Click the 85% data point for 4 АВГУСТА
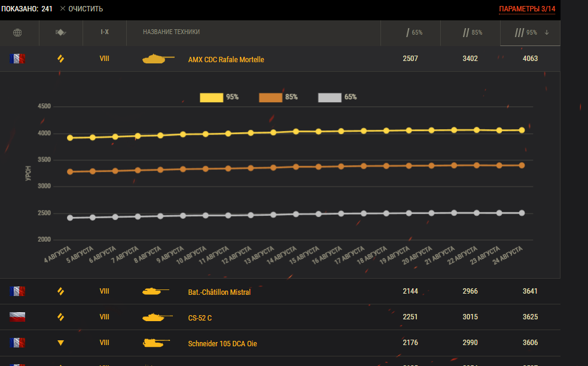 point(70,172)
